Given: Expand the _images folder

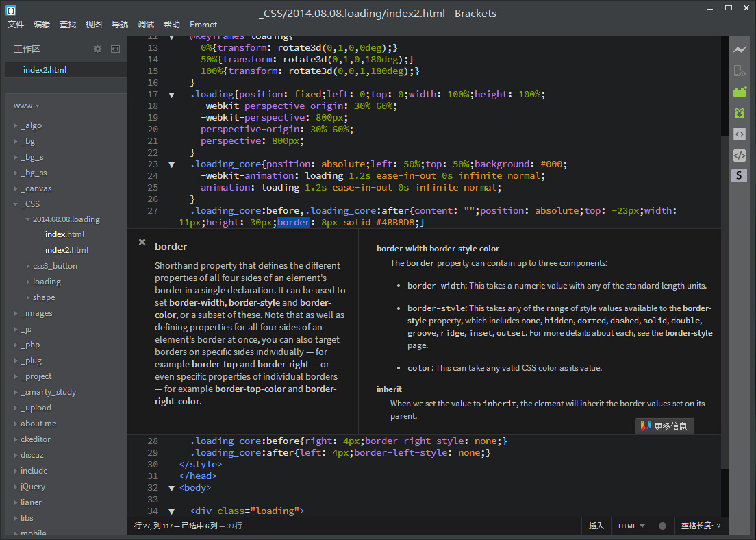Looking at the screenshot, I should (36, 313).
